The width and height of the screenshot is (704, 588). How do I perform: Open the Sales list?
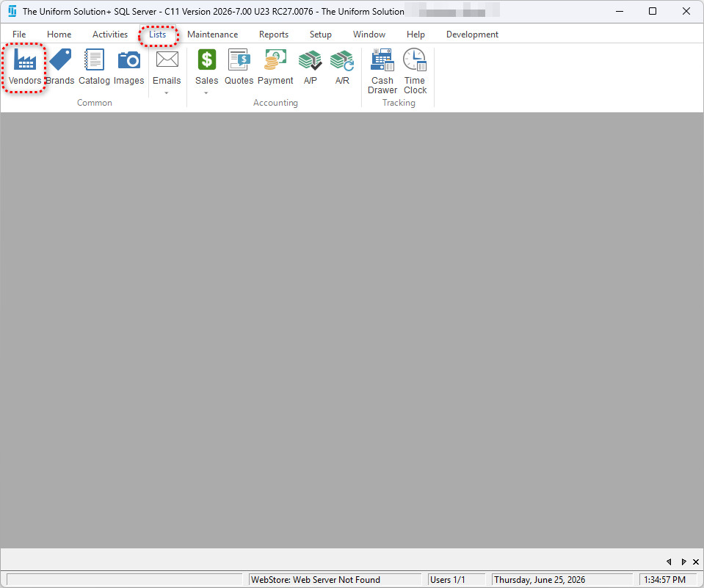206,68
